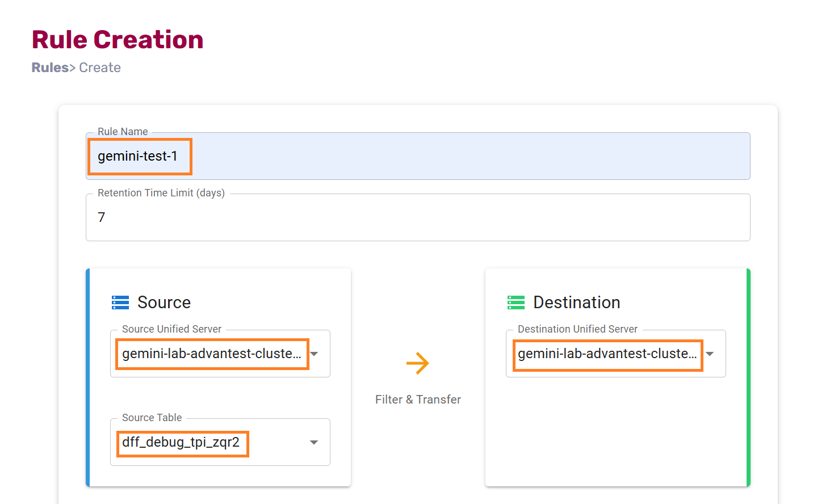Viewport: 834px width, 504px height.
Task: Click the green Destination server icon
Action: [516, 303]
